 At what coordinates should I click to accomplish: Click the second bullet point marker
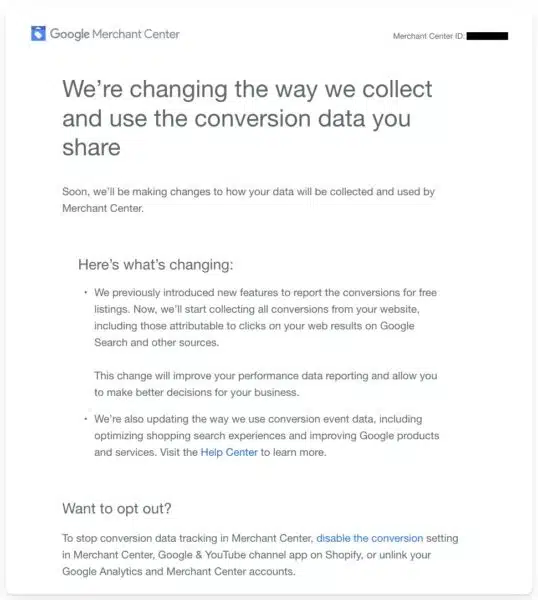[x=86, y=419]
